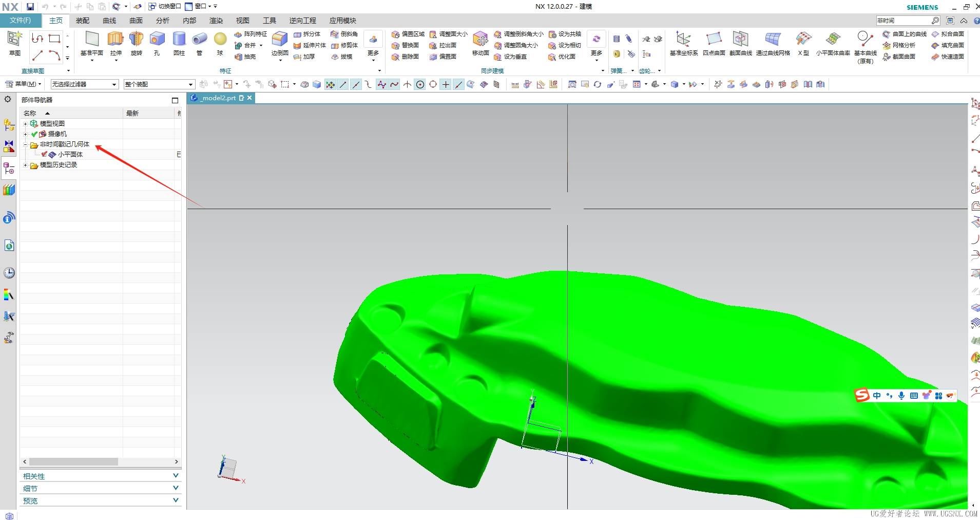
Task: Expand the 模型视图 tree node
Action: [x=25, y=123]
